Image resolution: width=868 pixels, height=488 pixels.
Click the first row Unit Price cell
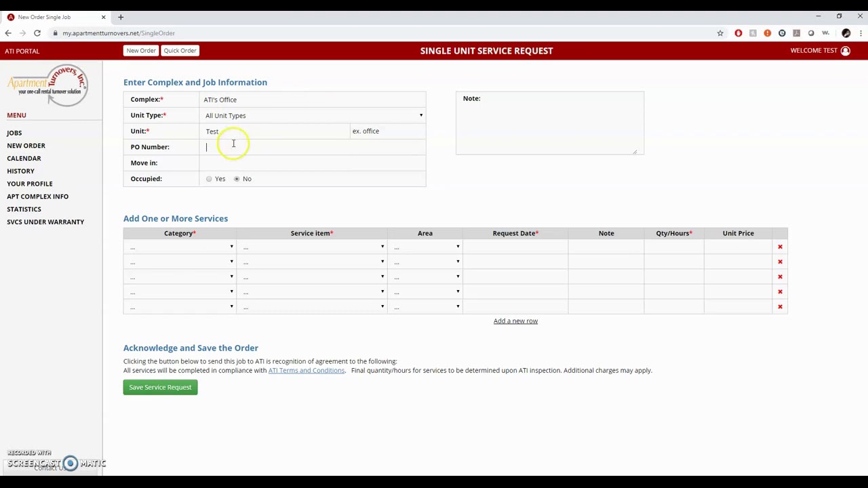(x=738, y=247)
